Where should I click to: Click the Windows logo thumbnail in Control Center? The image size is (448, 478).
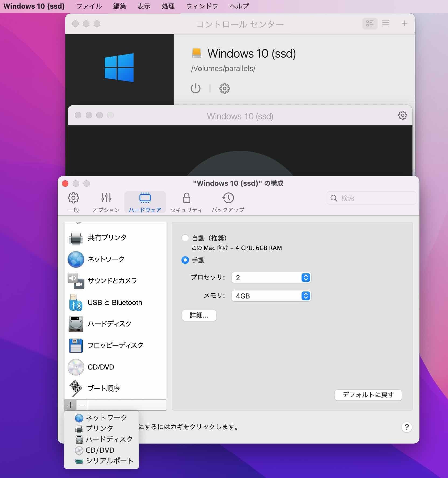pos(119,68)
